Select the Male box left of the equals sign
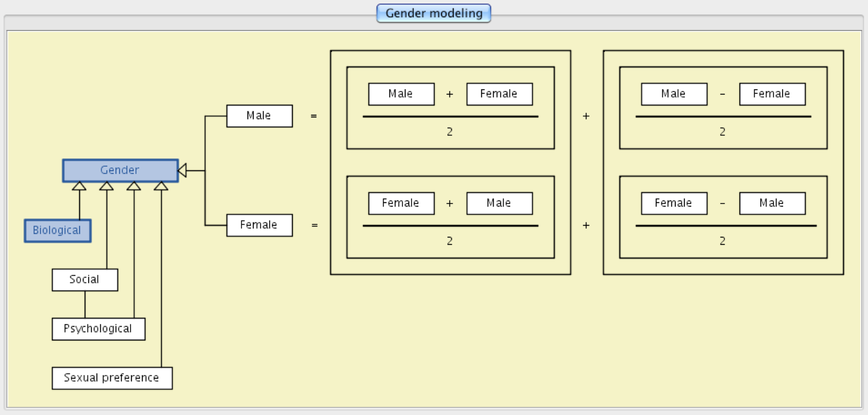868x415 pixels. pyautogui.click(x=259, y=116)
